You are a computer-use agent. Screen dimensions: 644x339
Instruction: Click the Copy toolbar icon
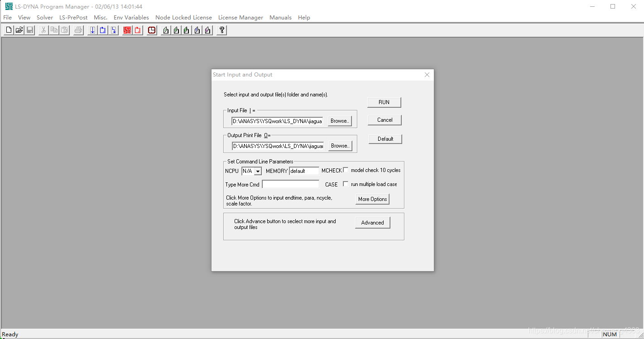pos(54,30)
